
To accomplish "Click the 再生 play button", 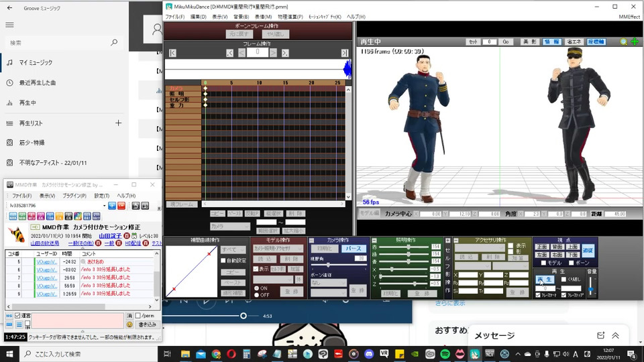I will click(x=545, y=280).
